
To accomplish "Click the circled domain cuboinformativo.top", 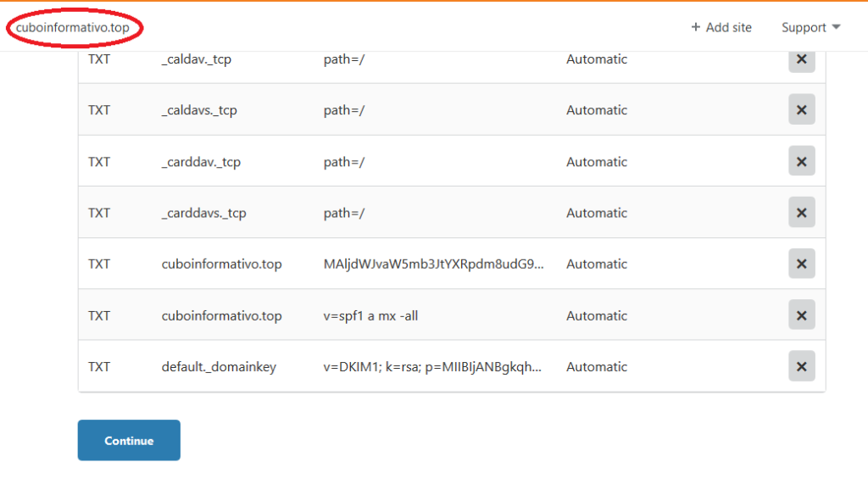I will click(73, 26).
